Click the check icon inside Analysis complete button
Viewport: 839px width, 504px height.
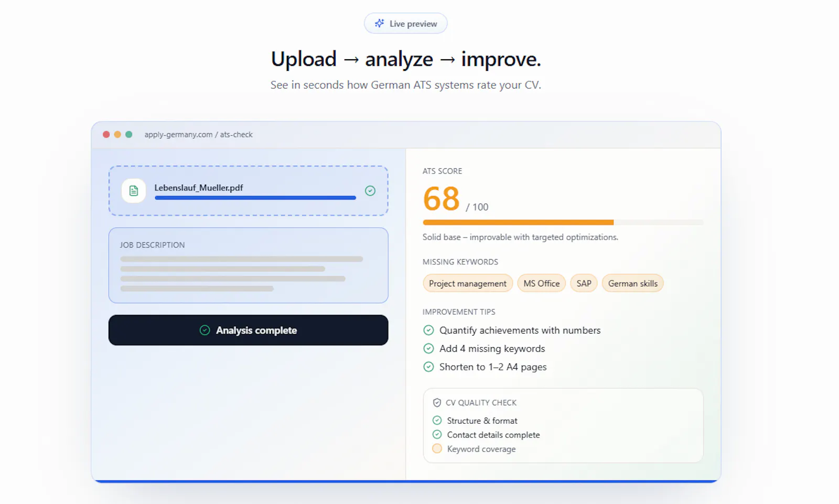tap(205, 330)
